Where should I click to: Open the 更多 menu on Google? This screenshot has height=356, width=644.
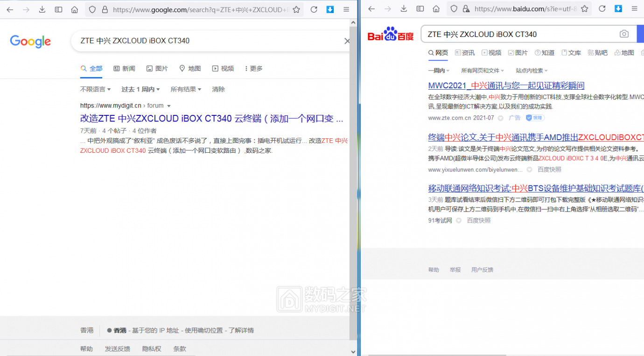tap(253, 69)
